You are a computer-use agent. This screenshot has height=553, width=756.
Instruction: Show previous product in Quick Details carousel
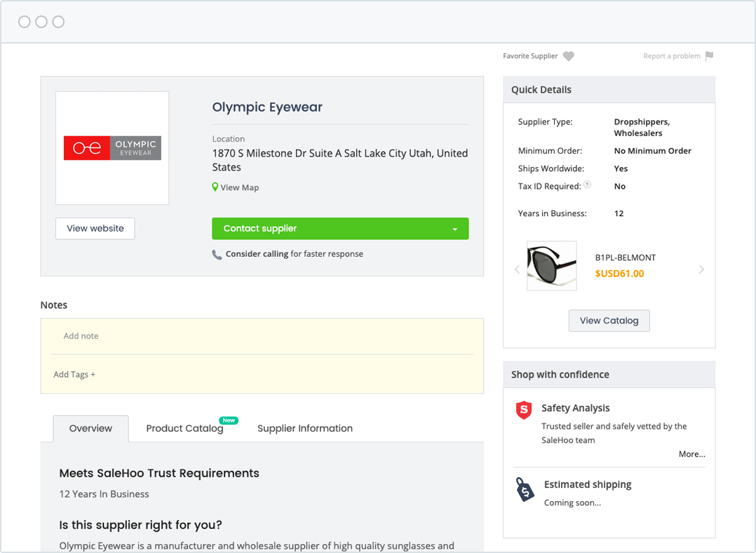point(517,269)
